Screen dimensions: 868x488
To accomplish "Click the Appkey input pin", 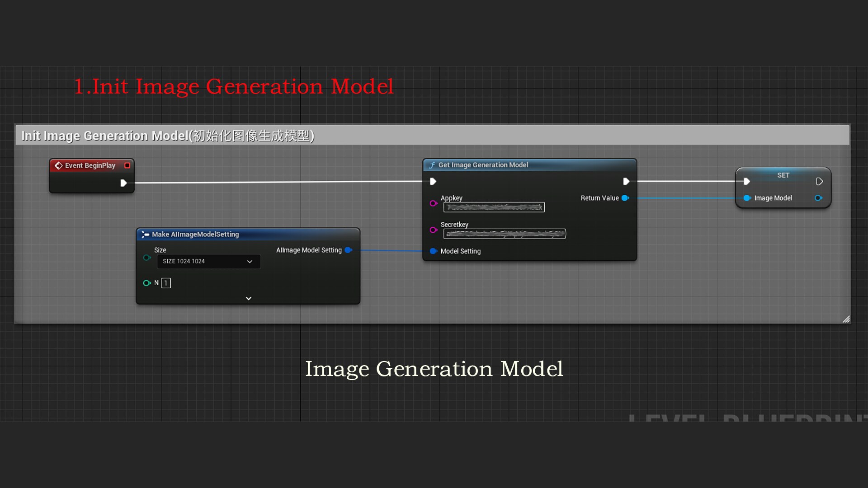I will tap(433, 203).
